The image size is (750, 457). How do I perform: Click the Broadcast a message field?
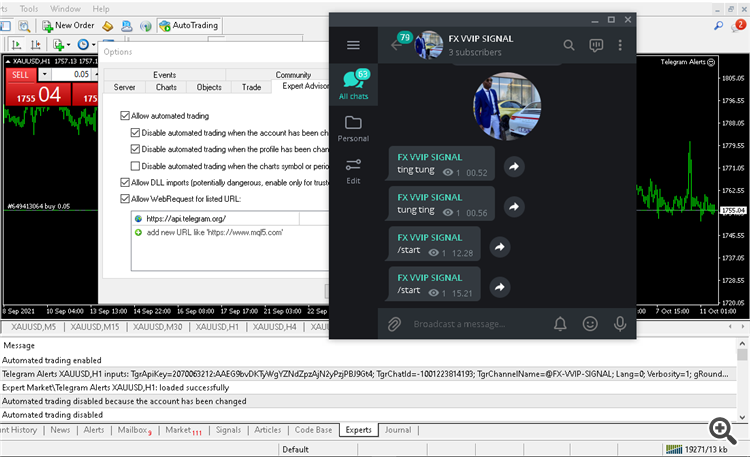click(x=478, y=324)
